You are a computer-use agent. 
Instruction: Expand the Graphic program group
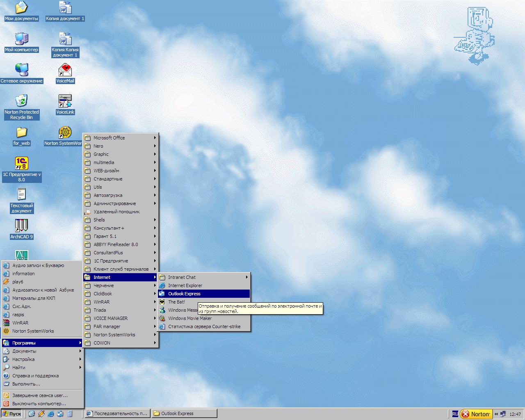pos(121,154)
